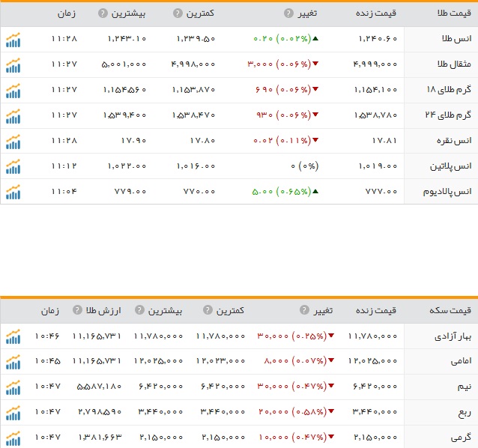Open the نیم coin link
478x448 pixels.
pyautogui.click(x=465, y=387)
